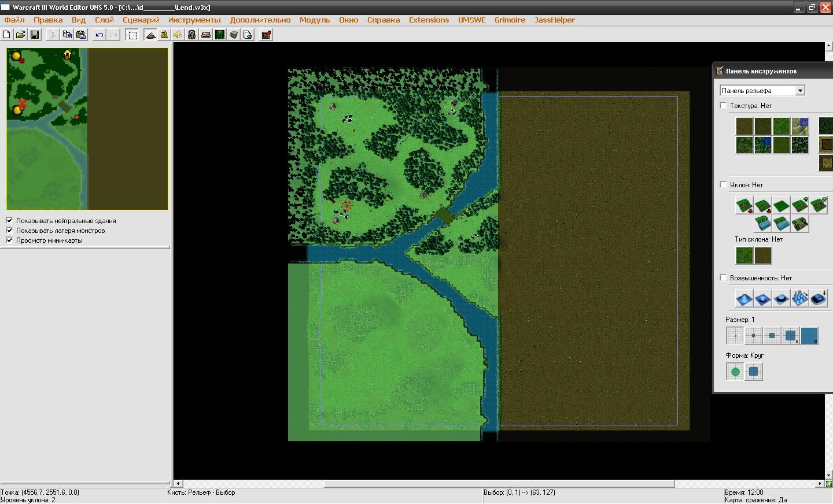833x504 pixels.
Task: Enable the 'Уклон' checkbox
Action: (x=723, y=184)
